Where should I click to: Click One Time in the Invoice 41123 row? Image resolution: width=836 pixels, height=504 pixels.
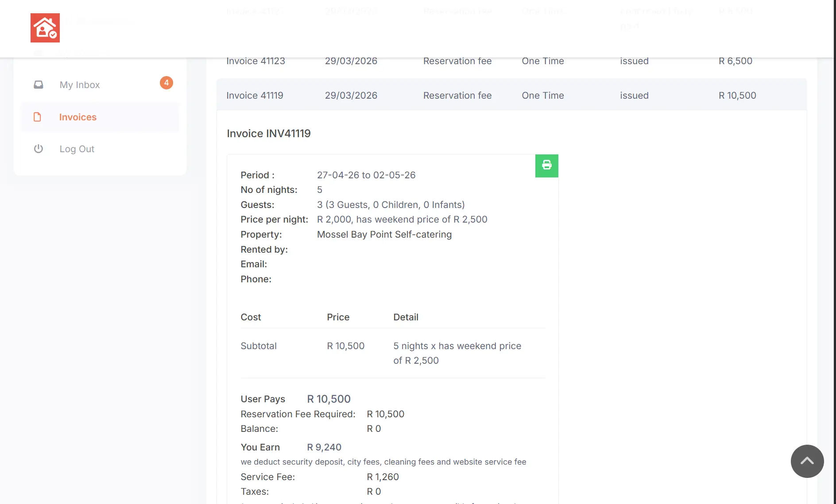[542, 61]
